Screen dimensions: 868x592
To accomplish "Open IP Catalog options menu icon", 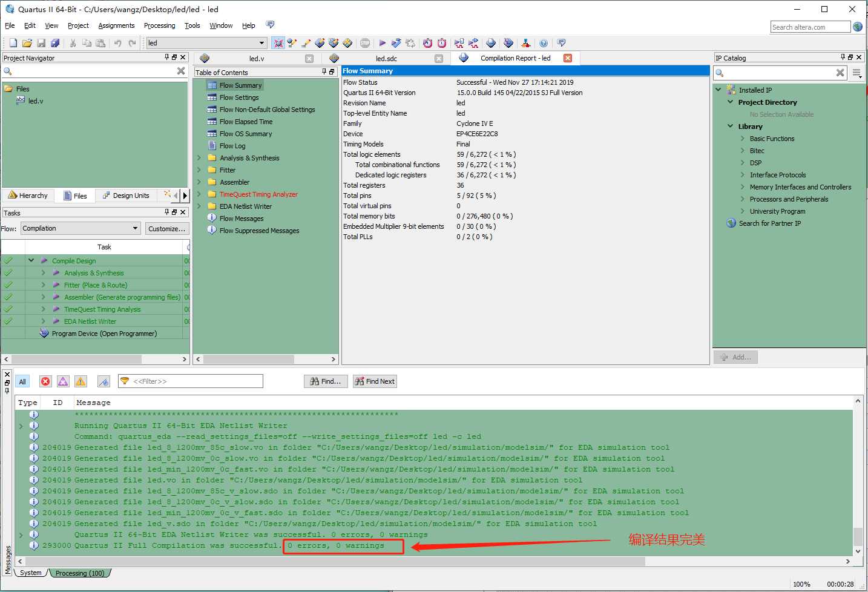I will click(x=856, y=73).
